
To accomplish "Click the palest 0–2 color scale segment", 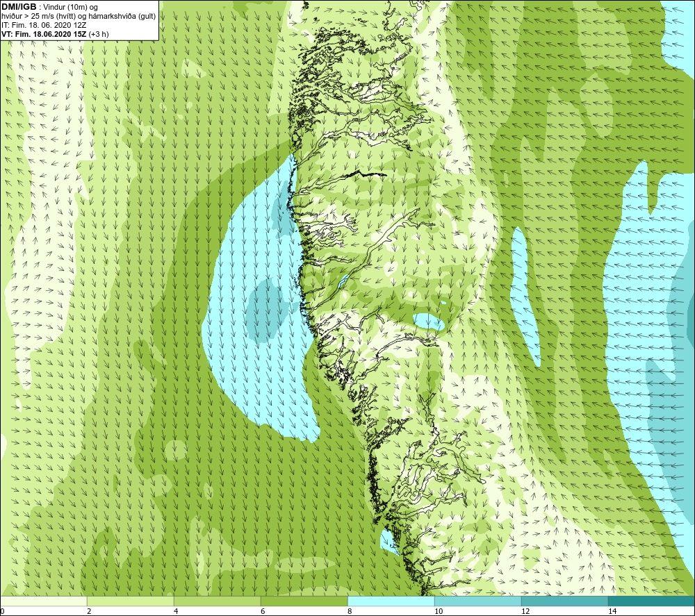I will point(43,601).
